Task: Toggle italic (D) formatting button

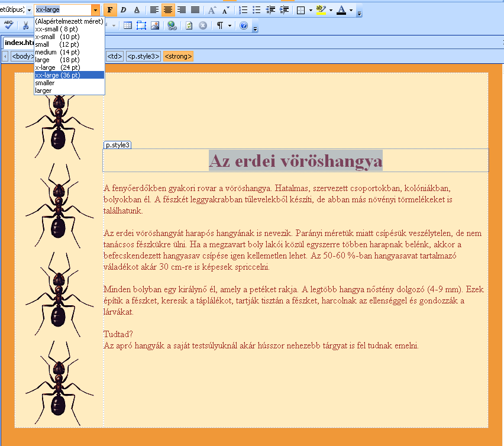Action: (x=123, y=10)
